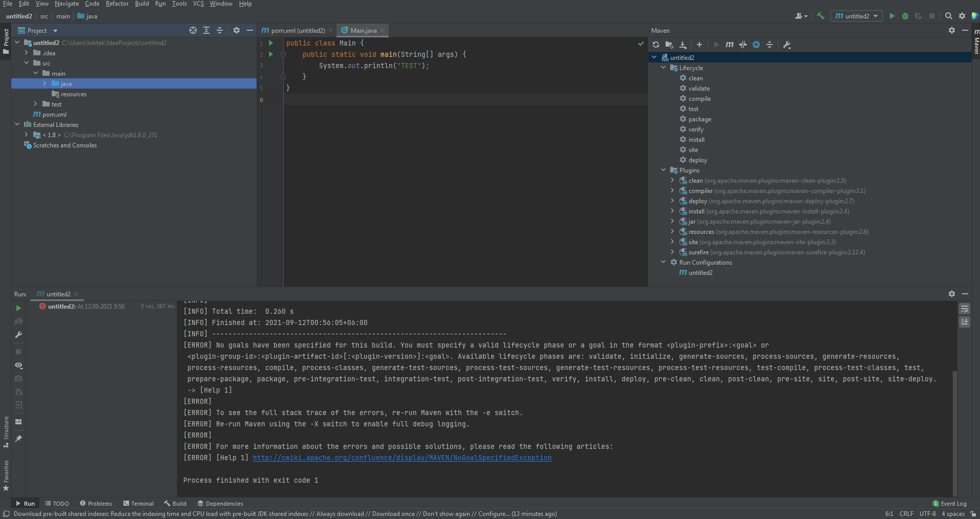
Task: Toggle scroll to end in Run console
Action: (965, 322)
